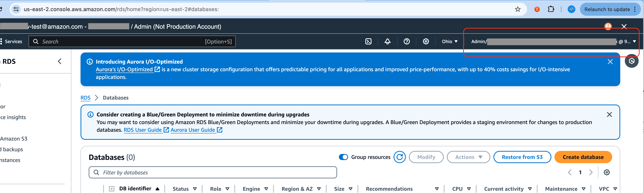
Task: Open the Ohio region dropdown
Action: click(450, 41)
